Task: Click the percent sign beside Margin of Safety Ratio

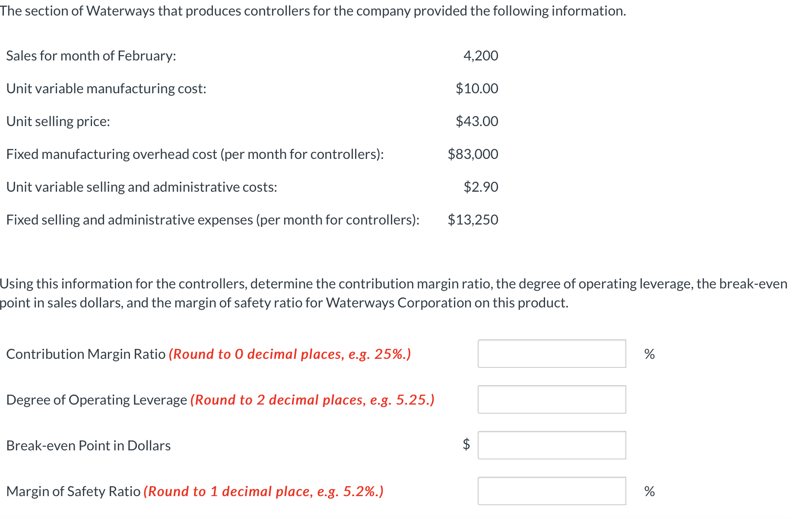Action: tap(649, 491)
